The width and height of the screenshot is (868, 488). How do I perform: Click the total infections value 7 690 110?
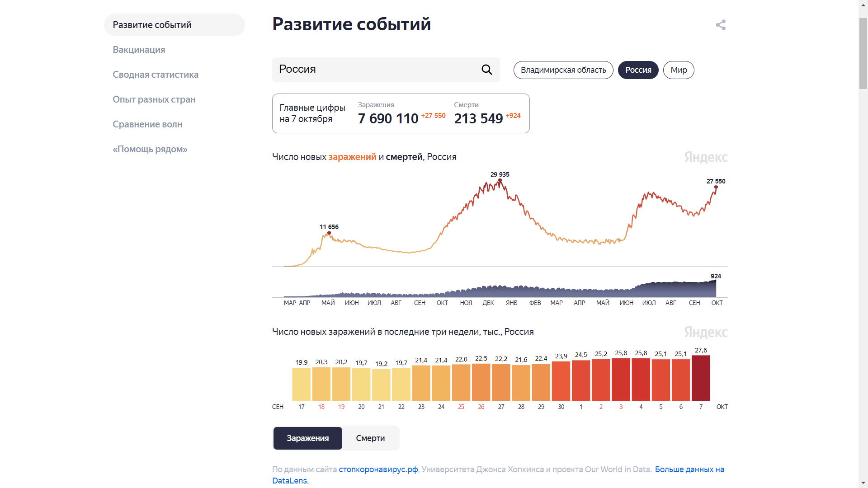tap(388, 118)
